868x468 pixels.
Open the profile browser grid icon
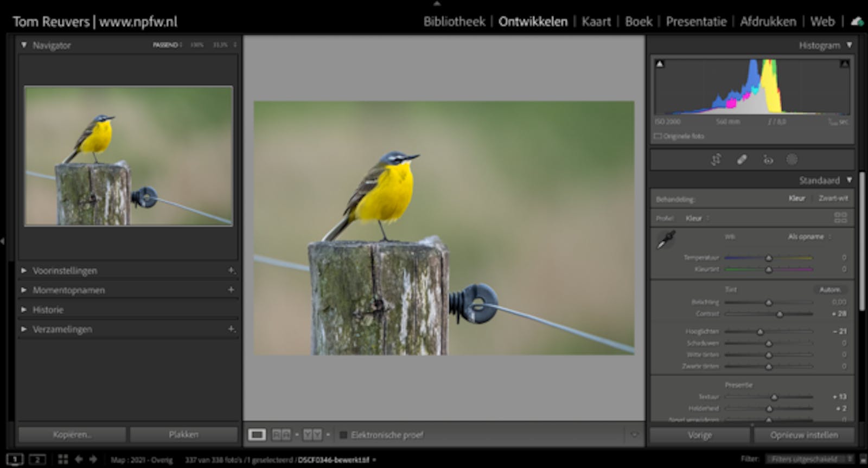[x=840, y=218]
